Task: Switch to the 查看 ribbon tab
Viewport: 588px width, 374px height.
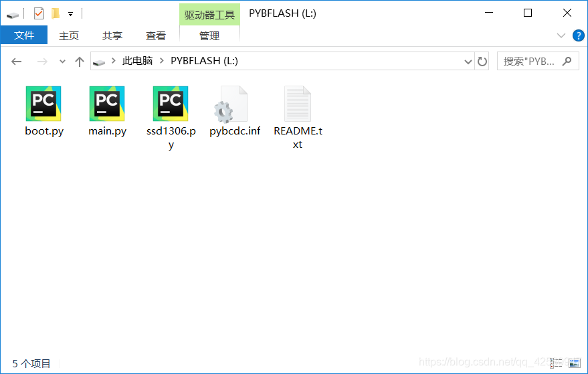Action: coord(156,36)
